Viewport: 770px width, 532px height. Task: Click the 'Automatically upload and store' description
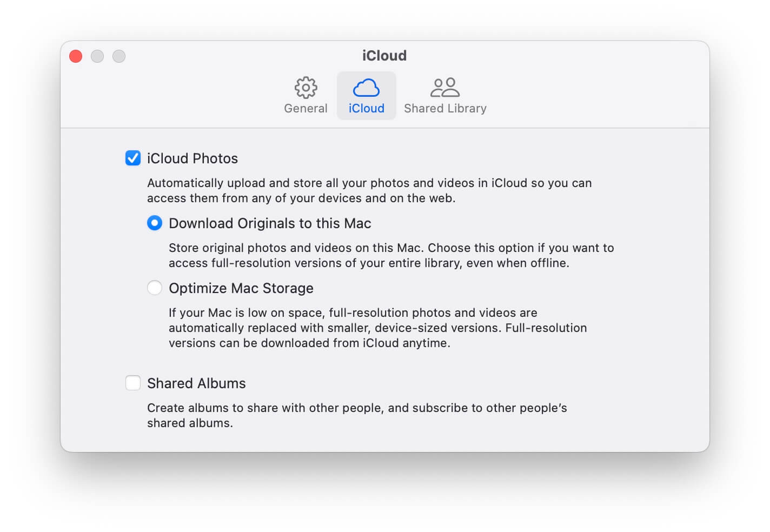pyautogui.click(x=369, y=190)
